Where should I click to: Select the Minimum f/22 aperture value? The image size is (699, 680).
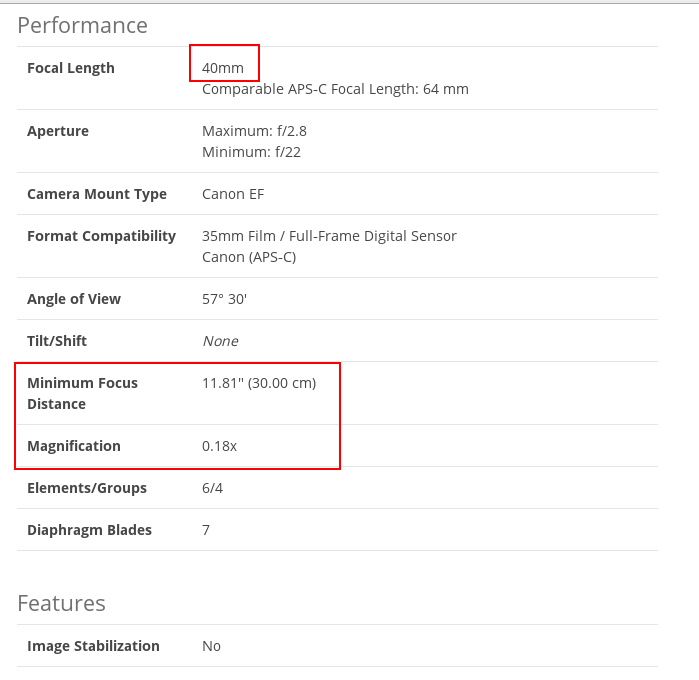[251, 152]
